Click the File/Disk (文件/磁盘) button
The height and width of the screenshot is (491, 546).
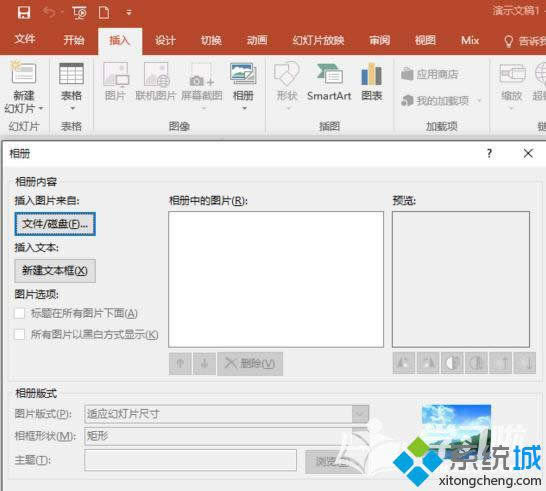coord(55,224)
